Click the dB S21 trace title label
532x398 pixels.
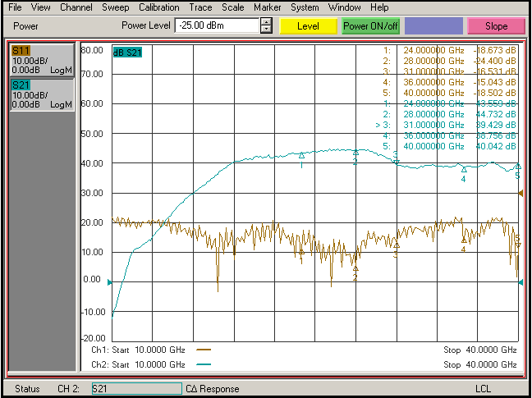coord(127,53)
